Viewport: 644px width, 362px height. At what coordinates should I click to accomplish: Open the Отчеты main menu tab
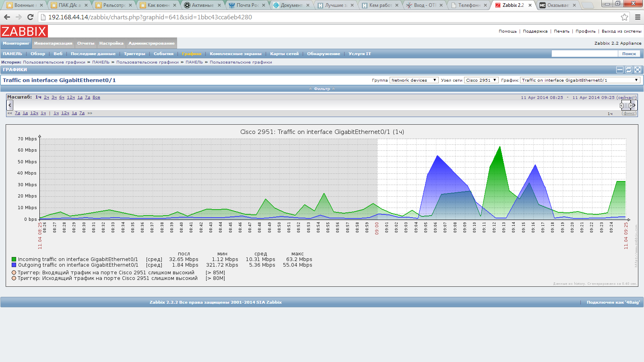[86, 43]
